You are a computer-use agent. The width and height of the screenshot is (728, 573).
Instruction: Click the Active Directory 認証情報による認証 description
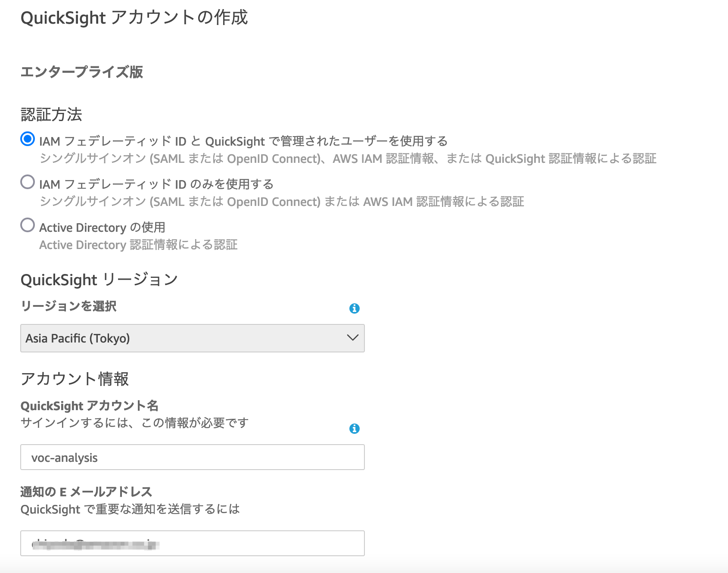[138, 245]
